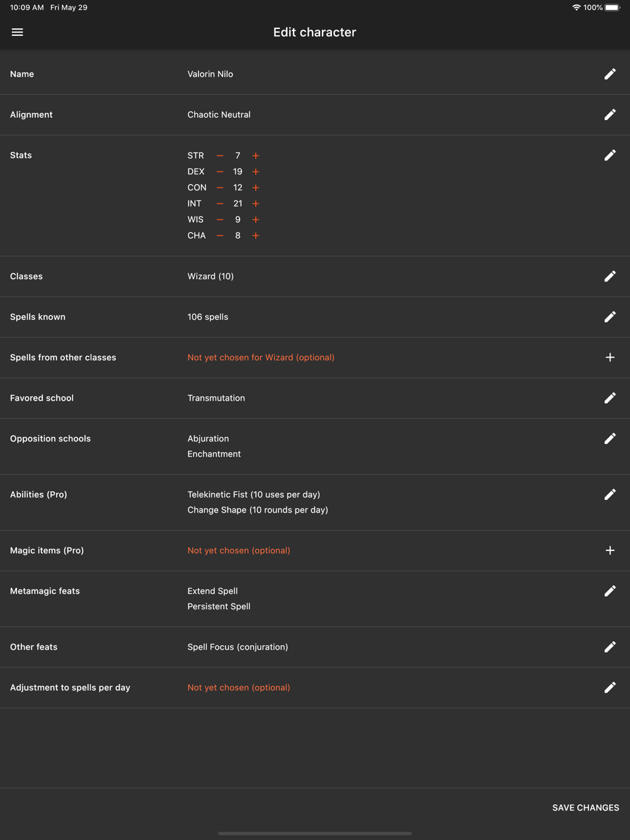Edit Adjustment to spells per day

(610, 688)
